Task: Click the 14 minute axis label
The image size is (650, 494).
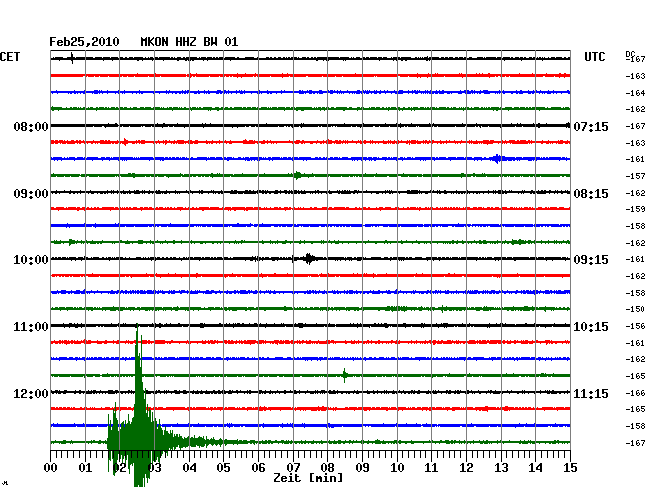Action: pos(536,468)
